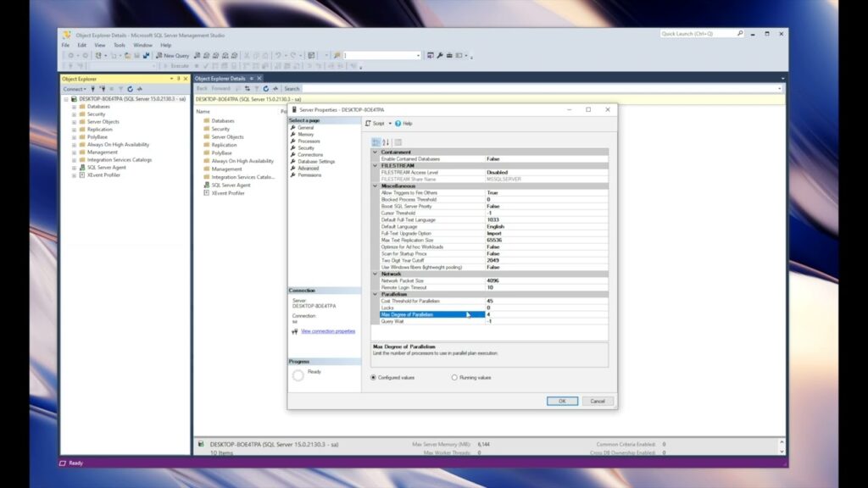Viewport: 868px width, 488px height.
Task: Collapse the DESKTOP-8OE4TPA server node
Action: (x=66, y=99)
